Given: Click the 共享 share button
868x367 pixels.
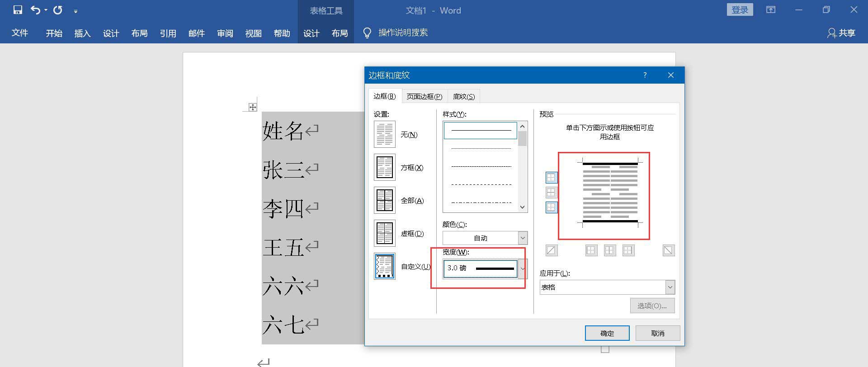Looking at the screenshot, I should (x=841, y=33).
